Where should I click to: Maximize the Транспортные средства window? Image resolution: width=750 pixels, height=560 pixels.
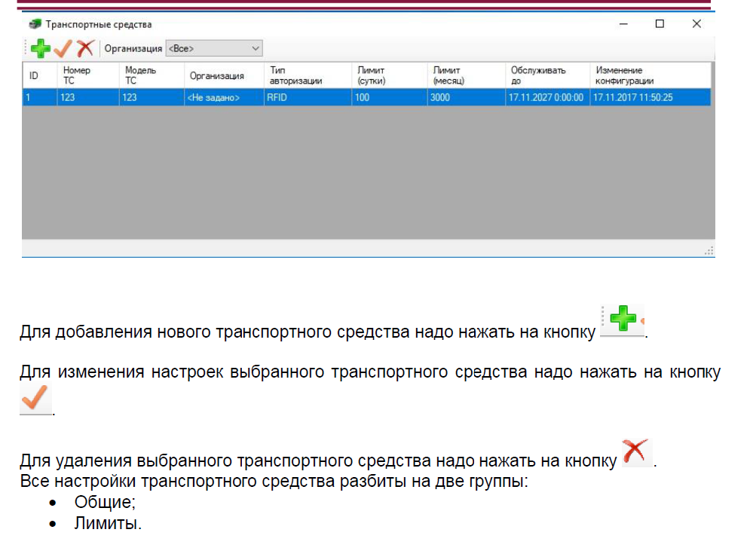point(660,24)
